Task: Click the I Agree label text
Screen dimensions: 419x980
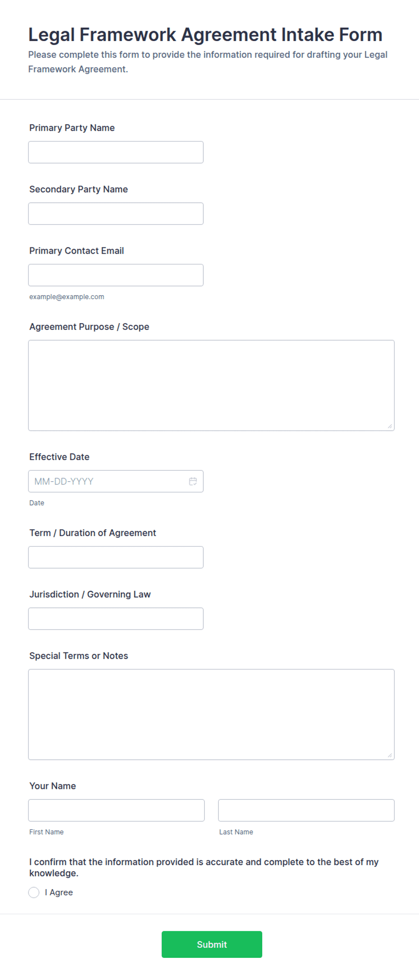Action: [x=59, y=892]
